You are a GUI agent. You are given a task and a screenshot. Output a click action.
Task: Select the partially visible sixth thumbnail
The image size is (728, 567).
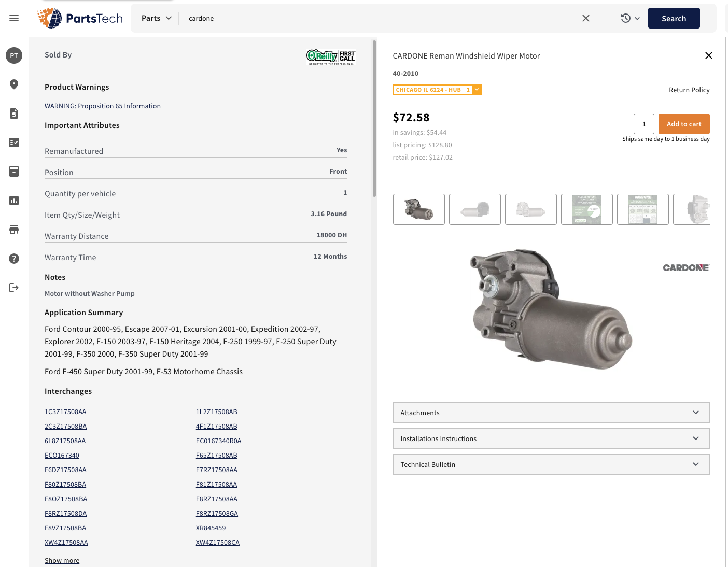(692, 209)
